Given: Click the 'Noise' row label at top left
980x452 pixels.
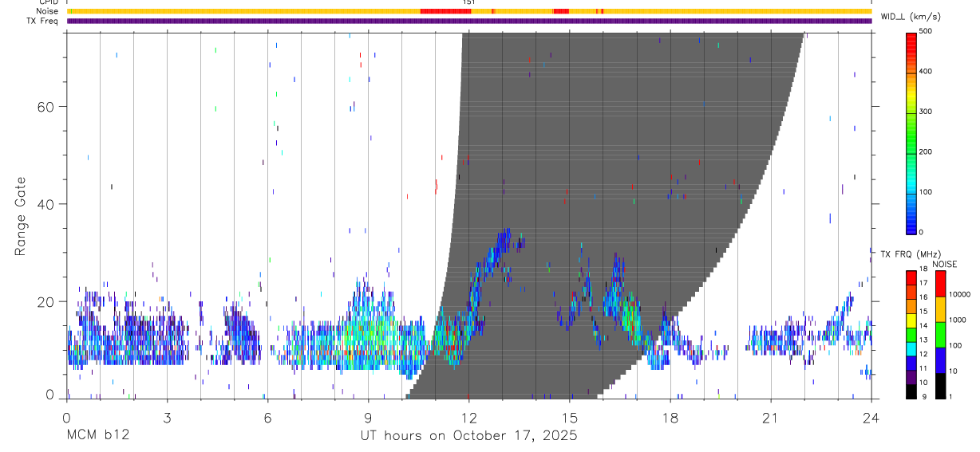Looking at the screenshot, I should click(x=47, y=11).
